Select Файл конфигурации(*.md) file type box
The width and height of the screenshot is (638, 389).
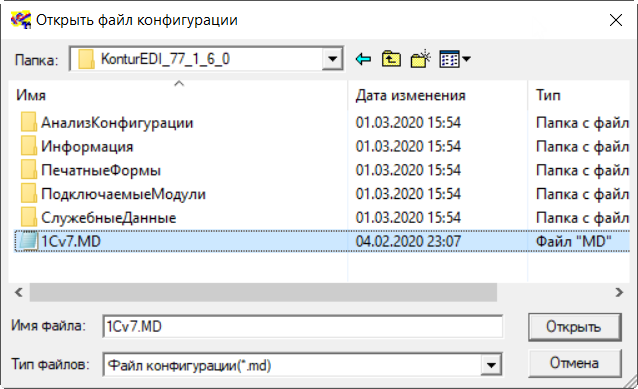click(x=303, y=365)
